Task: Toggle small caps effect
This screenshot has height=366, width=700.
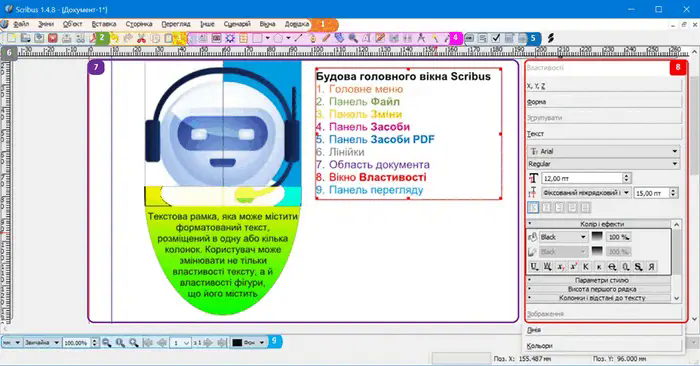Action: (599, 266)
